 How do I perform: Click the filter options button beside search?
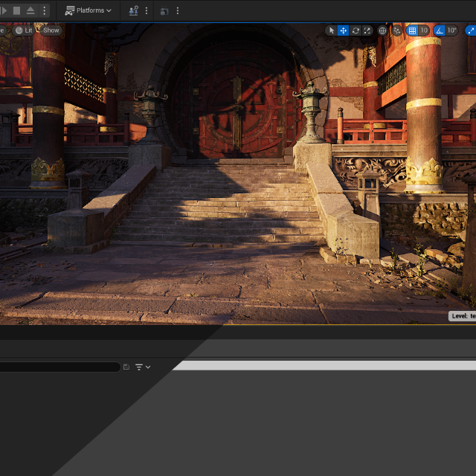[143, 367]
